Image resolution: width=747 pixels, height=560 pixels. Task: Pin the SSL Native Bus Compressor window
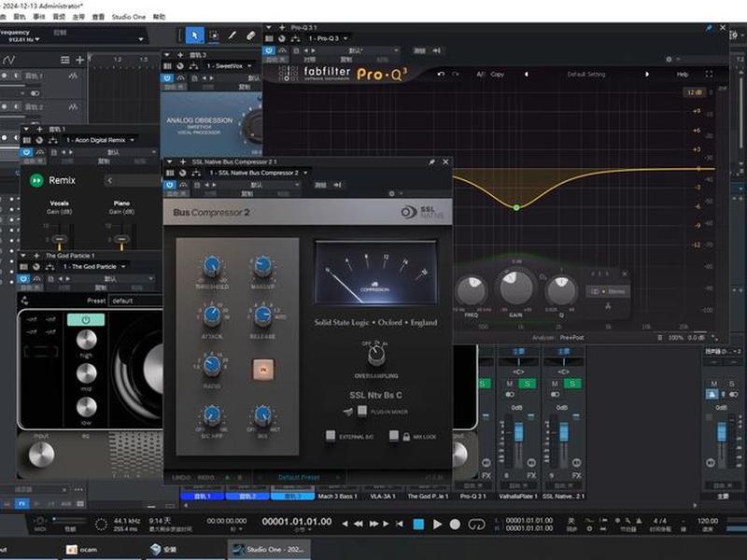(431, 161)
